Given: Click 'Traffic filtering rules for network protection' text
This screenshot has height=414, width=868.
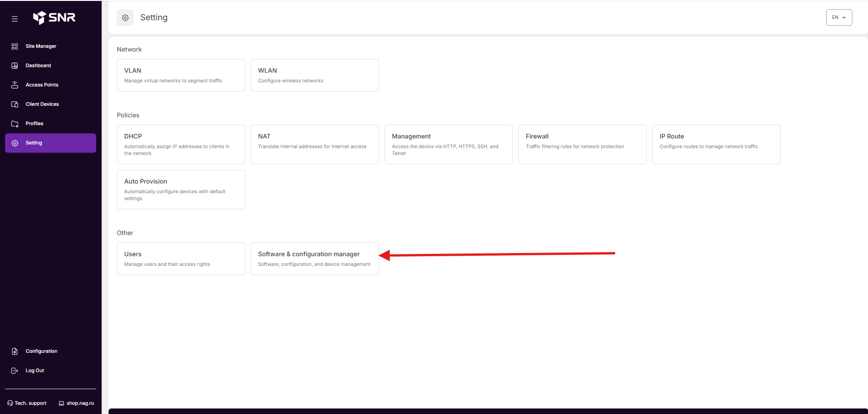Looking at the screenshot, I should (575, 147).
